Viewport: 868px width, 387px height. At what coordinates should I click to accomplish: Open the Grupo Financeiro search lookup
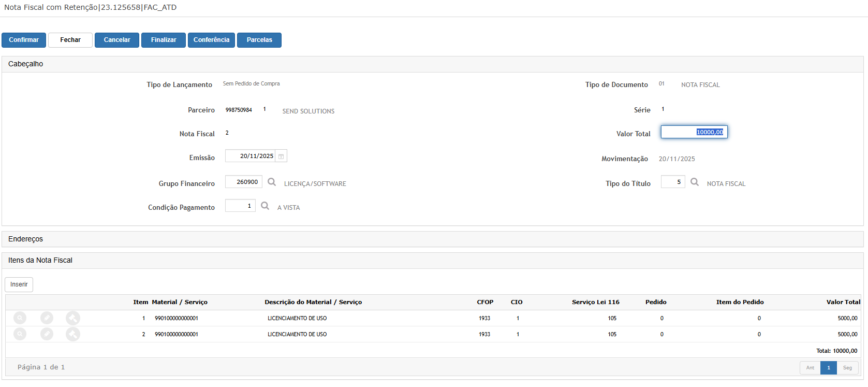coord(272,182)
